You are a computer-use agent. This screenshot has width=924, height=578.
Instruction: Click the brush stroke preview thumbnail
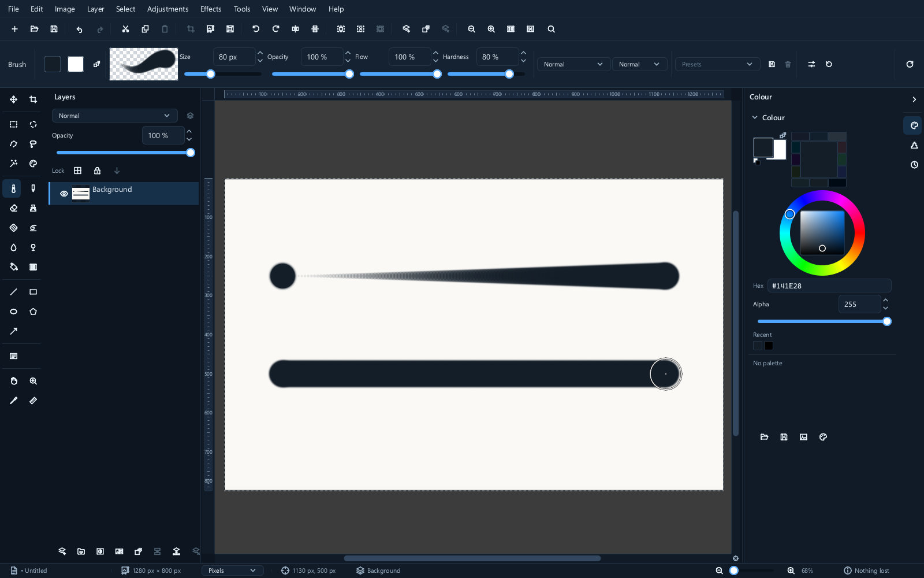[x=144, y=64]
